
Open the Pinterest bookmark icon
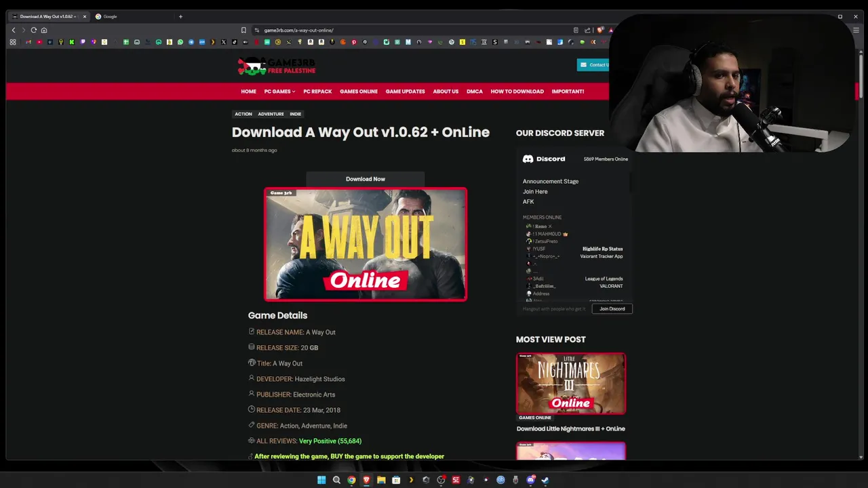pos(354,42)
